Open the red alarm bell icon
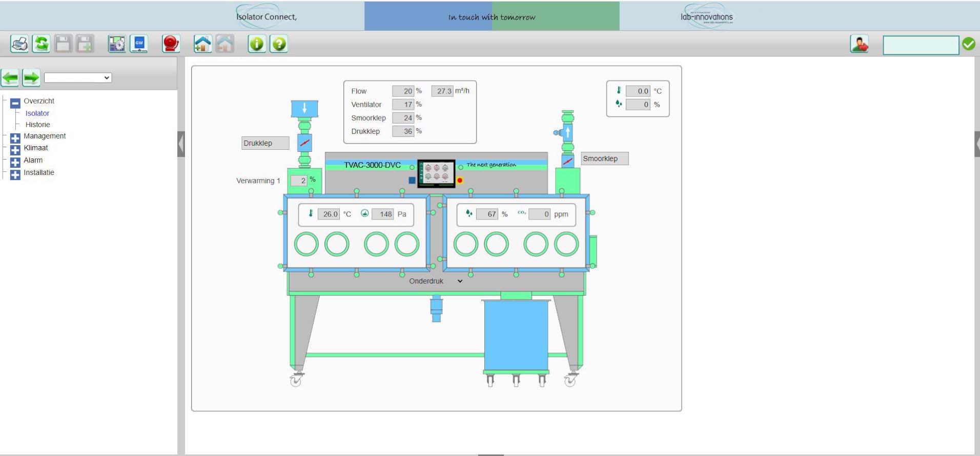 pyautogui.click(x=171, y=44)
